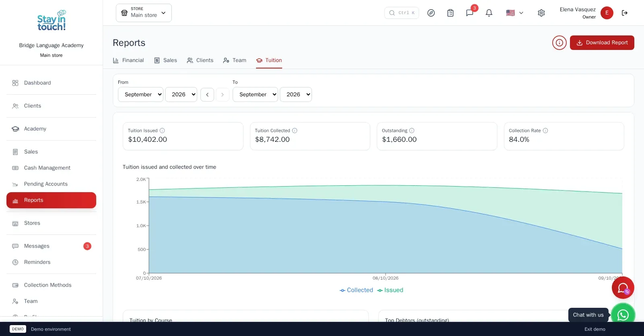The width and height of the screenshot is (644, 336).
Task: Show the Tuition Collected info tooltip icon
Action: coord(295,131)
